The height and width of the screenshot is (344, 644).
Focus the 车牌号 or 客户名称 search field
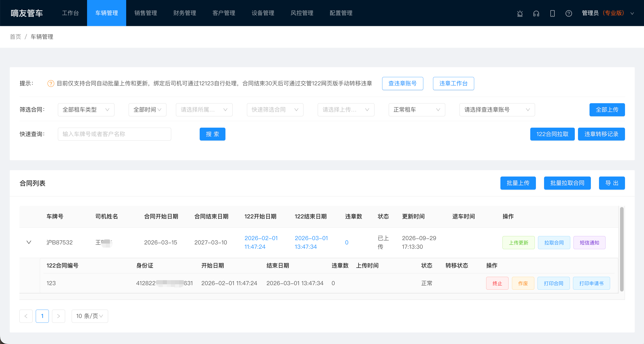[114, 134]
